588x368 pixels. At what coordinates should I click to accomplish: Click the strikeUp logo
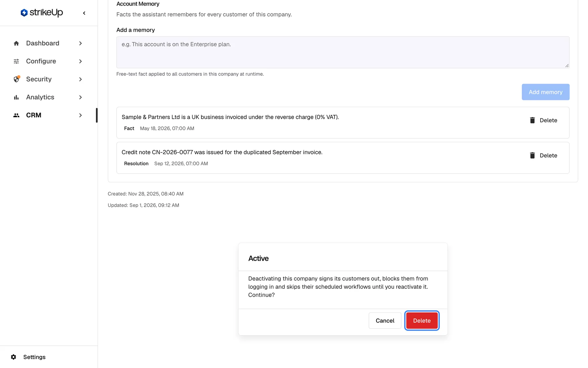[41, 13]
